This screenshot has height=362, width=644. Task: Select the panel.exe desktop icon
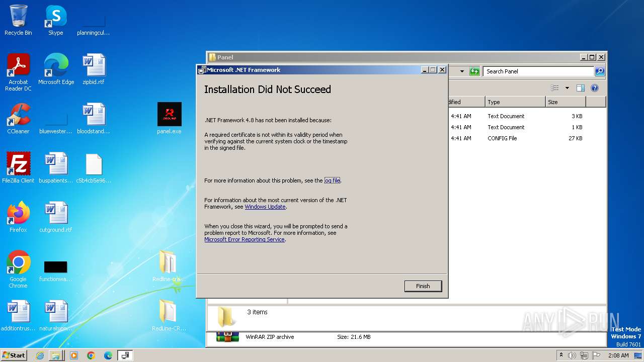[169, 118]
